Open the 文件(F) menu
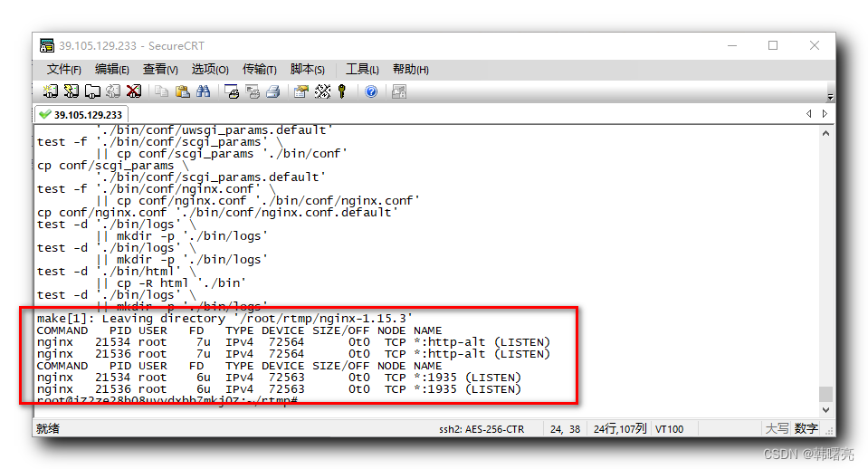This screenshot has width=868, height=469. coord(63,70)
